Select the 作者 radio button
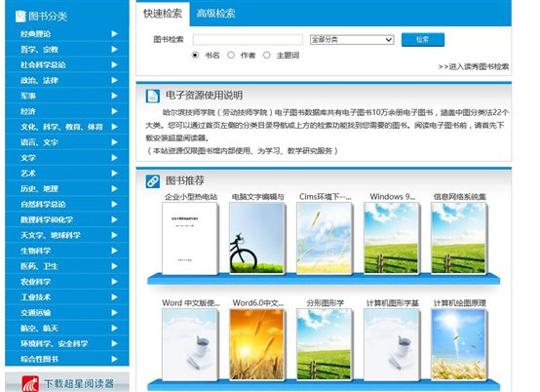The height and width of the screenshot is (392, 540). click(x=231, y=56)
